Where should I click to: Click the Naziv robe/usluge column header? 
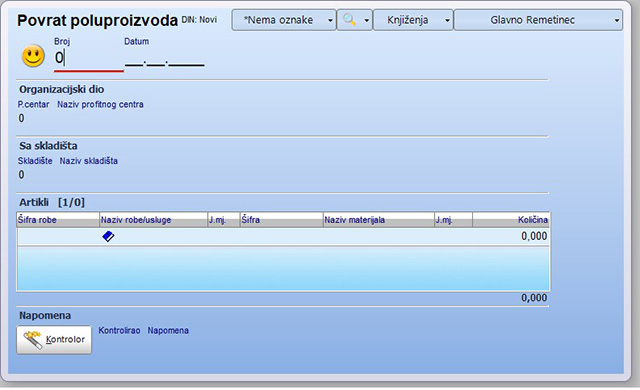coord(153,220)
